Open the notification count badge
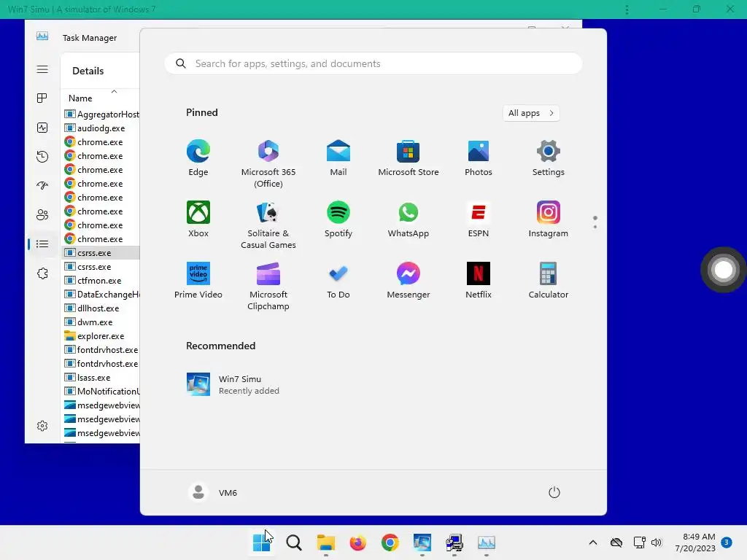Image resolution: width=747 pixels, height=560 pixels. coord(726,542)
